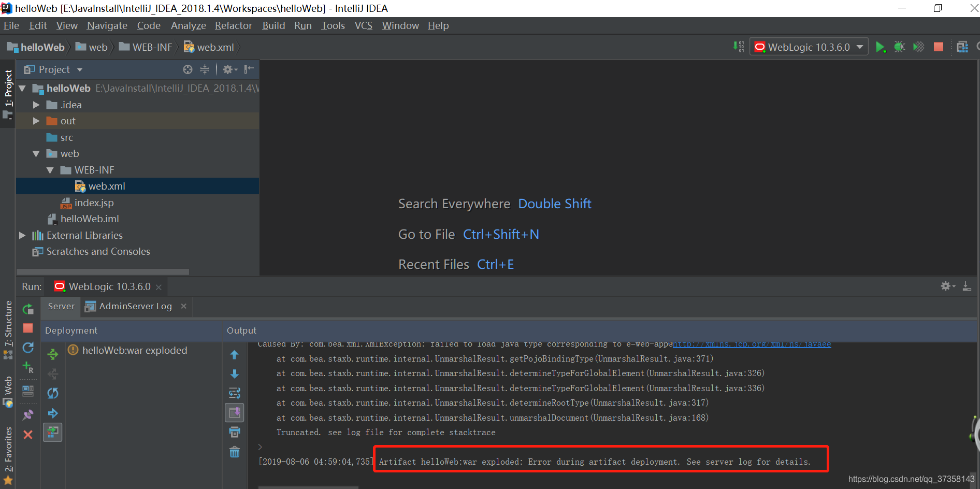
Task: Click the Build Project icon in toolbar
Action: (x=739, y=47)
